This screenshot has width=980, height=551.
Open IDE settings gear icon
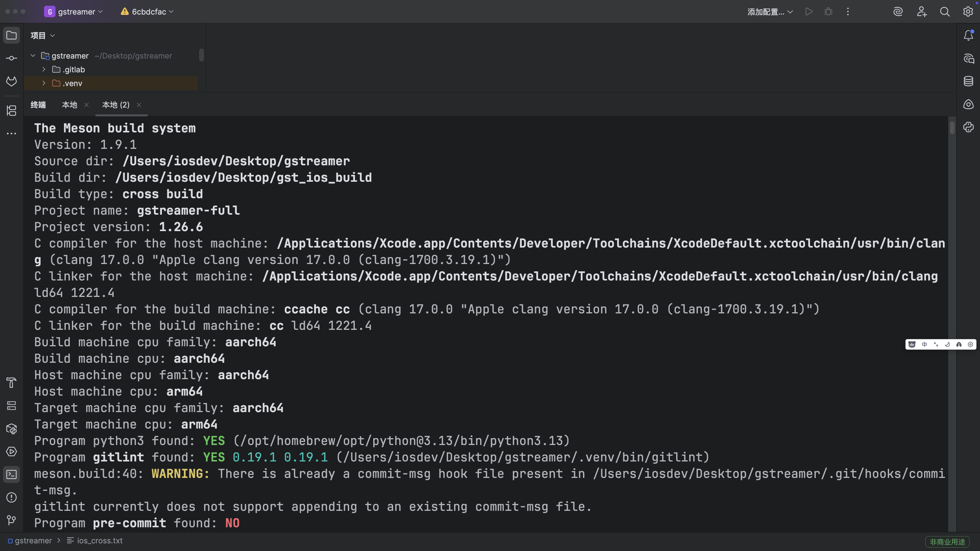pos(968,12)
